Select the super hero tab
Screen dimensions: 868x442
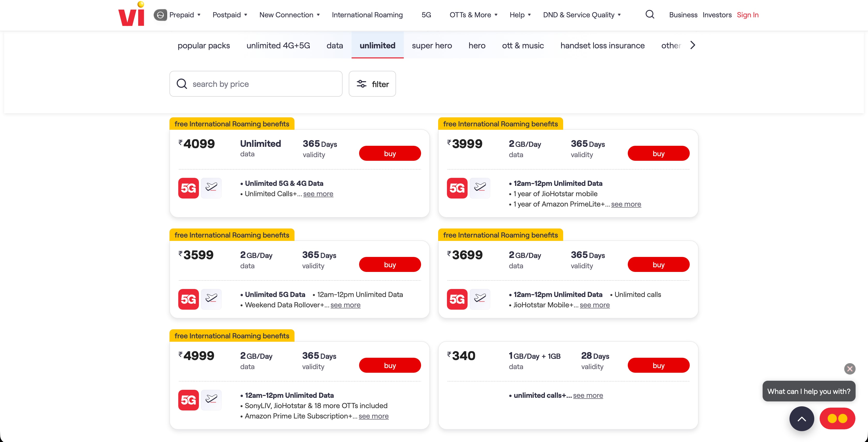click(432, 45)
